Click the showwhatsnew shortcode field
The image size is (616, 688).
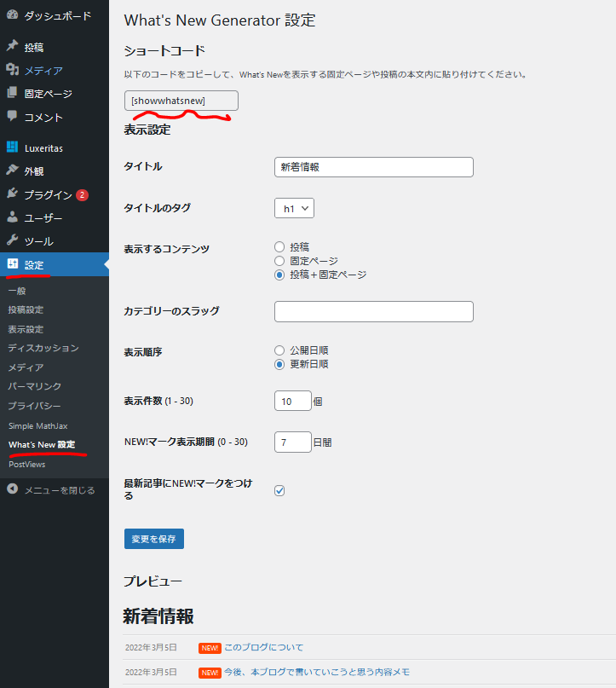[x=181, y=101]
